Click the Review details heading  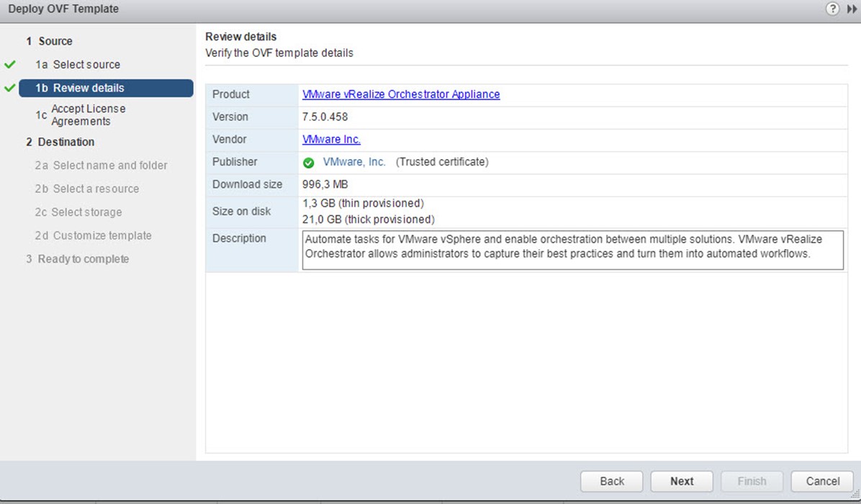tap(241, 37)
